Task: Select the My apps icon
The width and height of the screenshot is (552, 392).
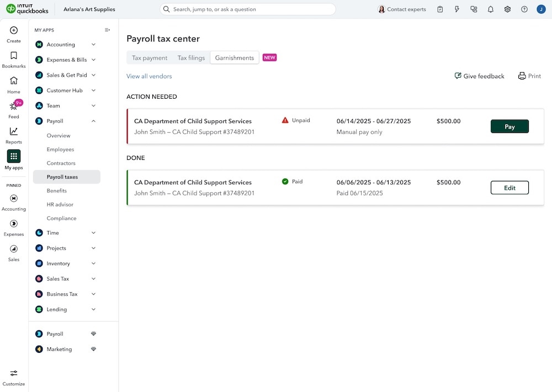Action: (x=13, y=157)
